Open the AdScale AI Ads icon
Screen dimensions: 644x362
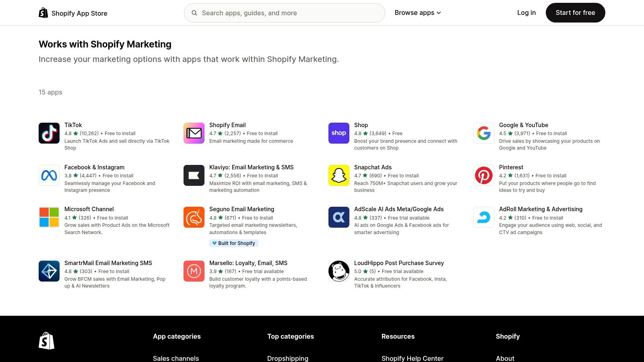(x=339, y=217)
